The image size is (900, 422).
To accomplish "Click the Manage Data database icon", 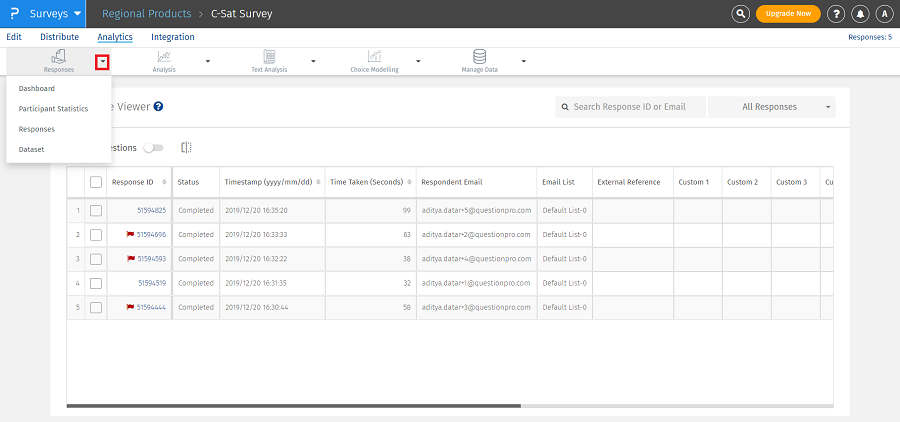I will (x=479, y=57).
